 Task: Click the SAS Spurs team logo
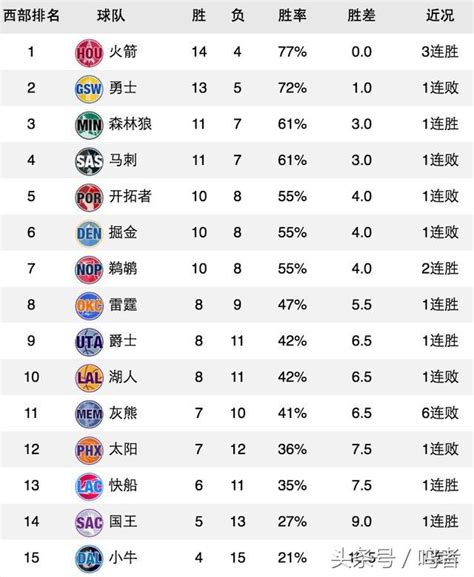pos(89,161)
